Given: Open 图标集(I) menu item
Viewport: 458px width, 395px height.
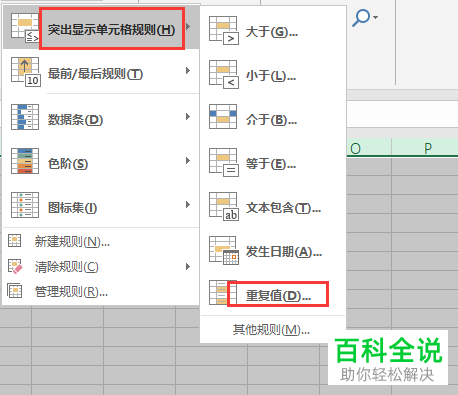Looking at the screenshot, I should [101, 205].
